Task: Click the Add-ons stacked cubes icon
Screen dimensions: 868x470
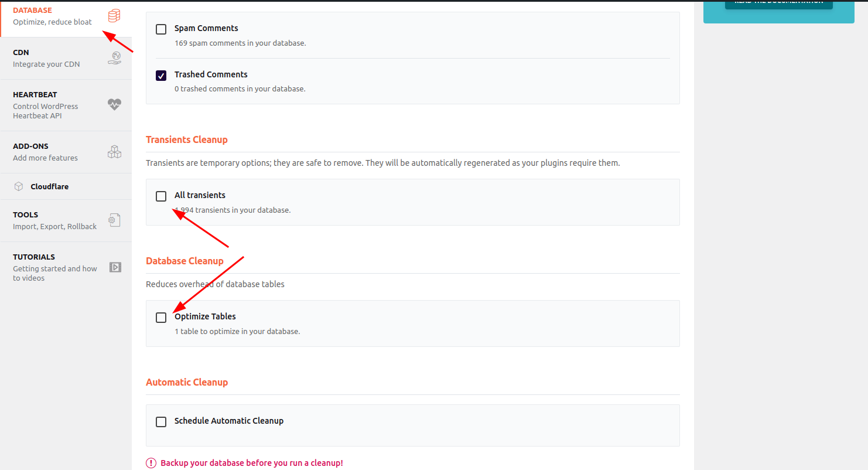Action: coord(114,152)
